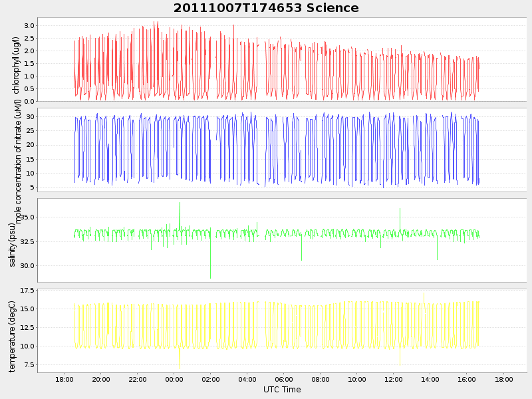Click the 35.0 tick on salinity axis
Viewport: 532px width, 399px height.
pyautogui.click(x=27, y=217)
